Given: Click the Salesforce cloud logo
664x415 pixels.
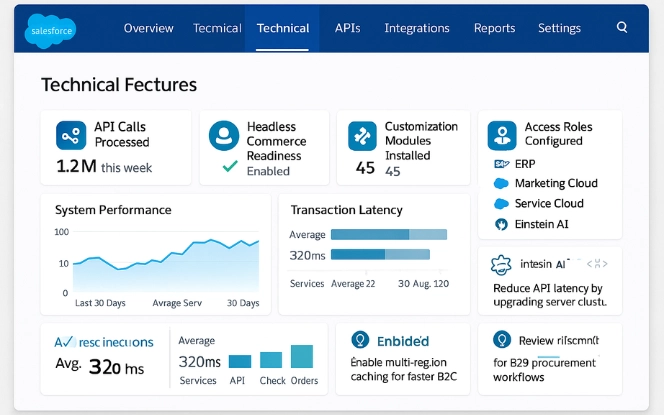Looking at the screenshot, I should pyautogui.click(x=50, y=31).
